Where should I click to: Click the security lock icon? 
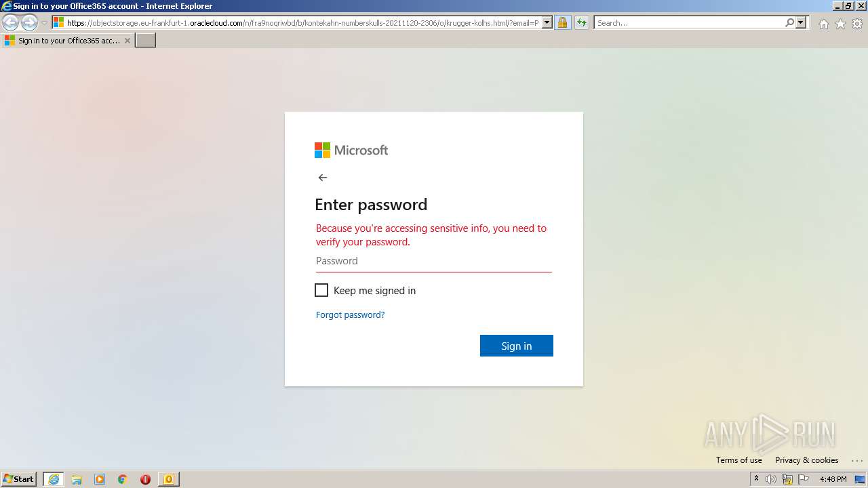click(562, 23)
